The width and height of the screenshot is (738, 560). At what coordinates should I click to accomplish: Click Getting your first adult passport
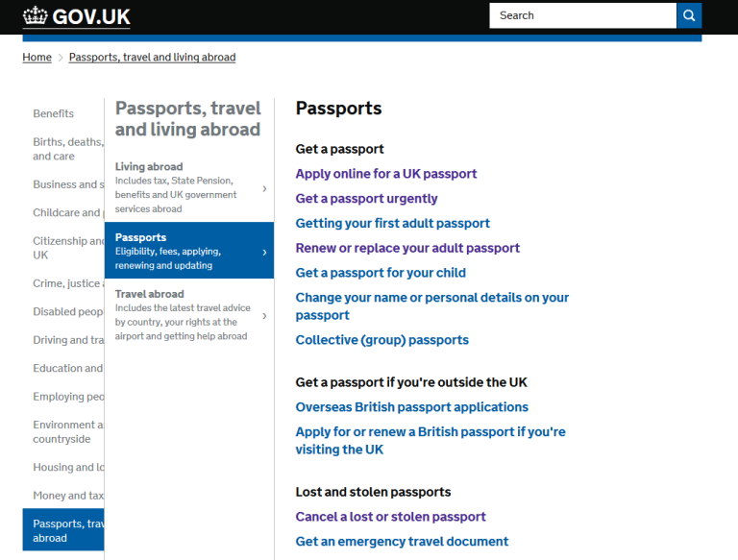coord(392,224)
